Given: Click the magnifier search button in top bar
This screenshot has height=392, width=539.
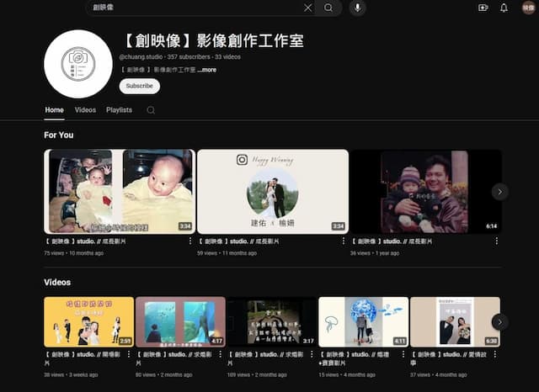Looking at the screenshot, I should (328, 8).
